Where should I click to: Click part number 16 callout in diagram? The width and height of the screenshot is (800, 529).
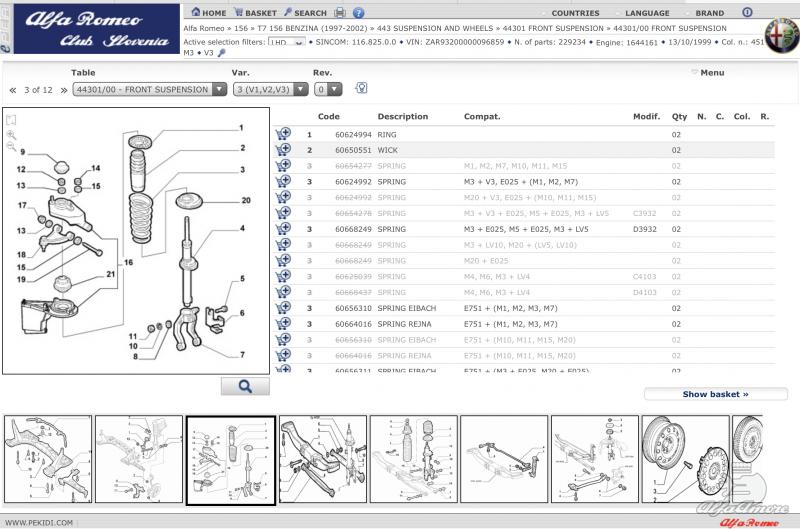[128, 262]
